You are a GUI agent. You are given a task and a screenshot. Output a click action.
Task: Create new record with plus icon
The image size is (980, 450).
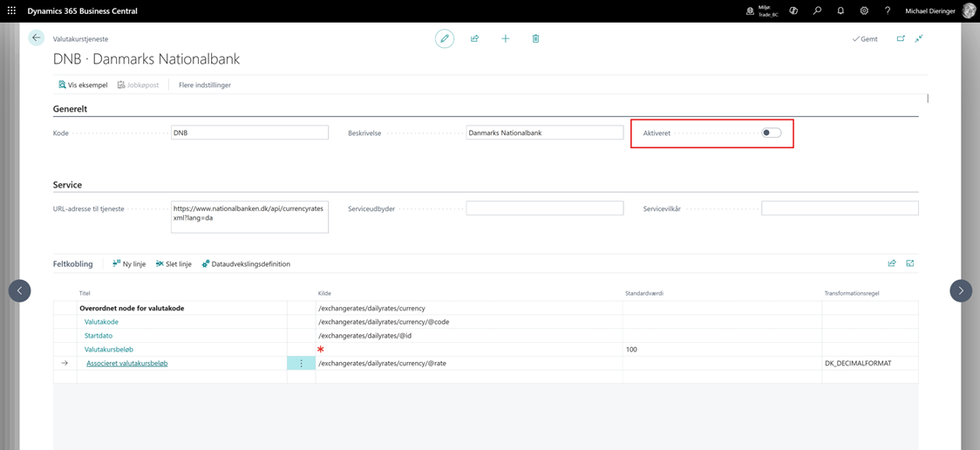pos(505,38)
